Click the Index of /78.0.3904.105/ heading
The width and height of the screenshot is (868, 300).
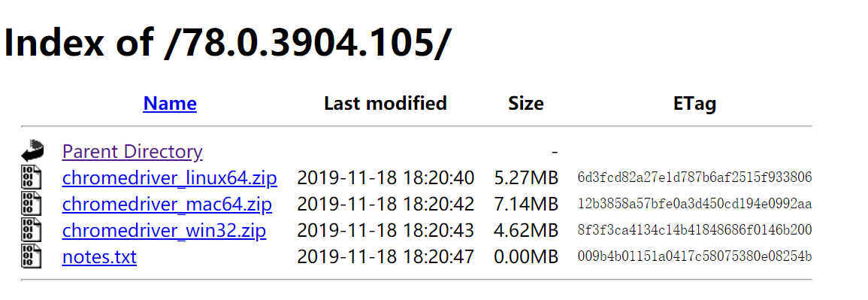(x=228, y=41)
